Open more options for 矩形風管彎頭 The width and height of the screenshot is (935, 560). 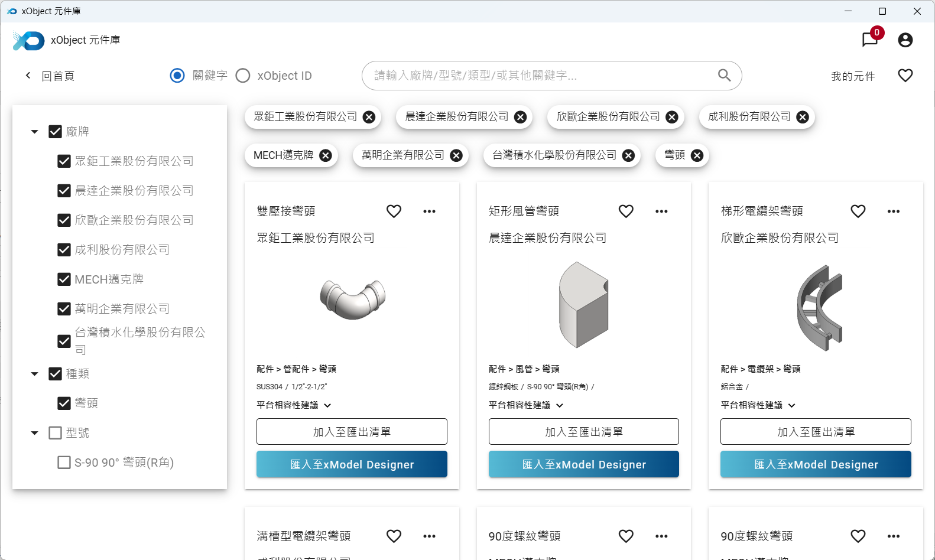(661, 211)
